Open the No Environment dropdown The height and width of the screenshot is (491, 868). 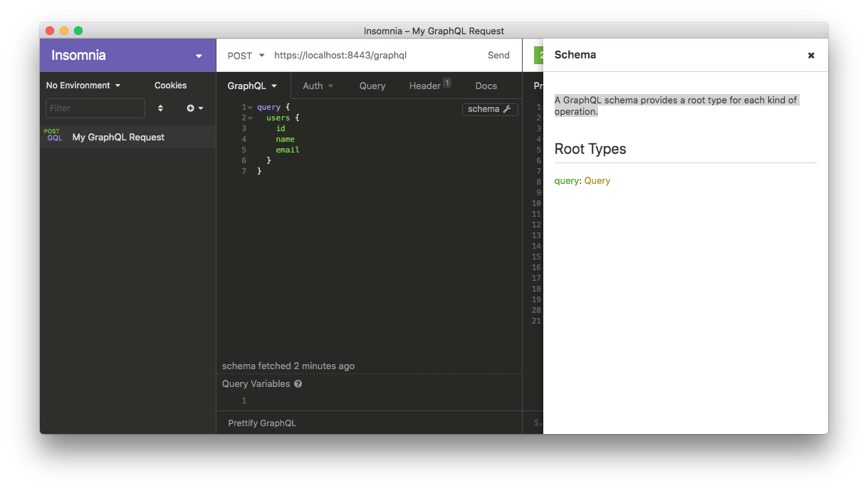83,86
